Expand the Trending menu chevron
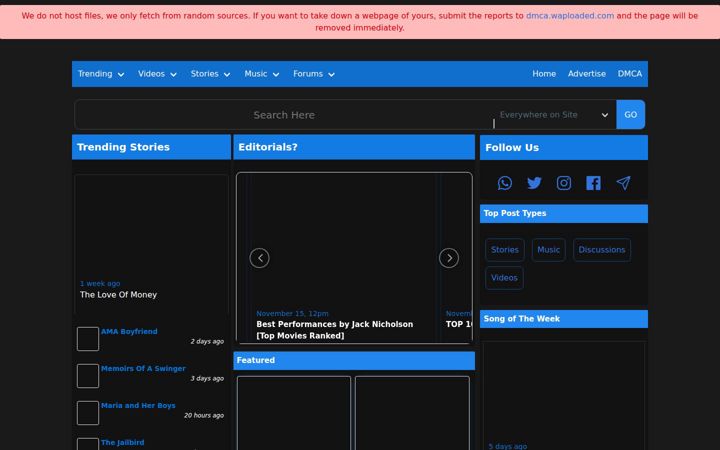The image size is (720, 450). coord(121,74)
